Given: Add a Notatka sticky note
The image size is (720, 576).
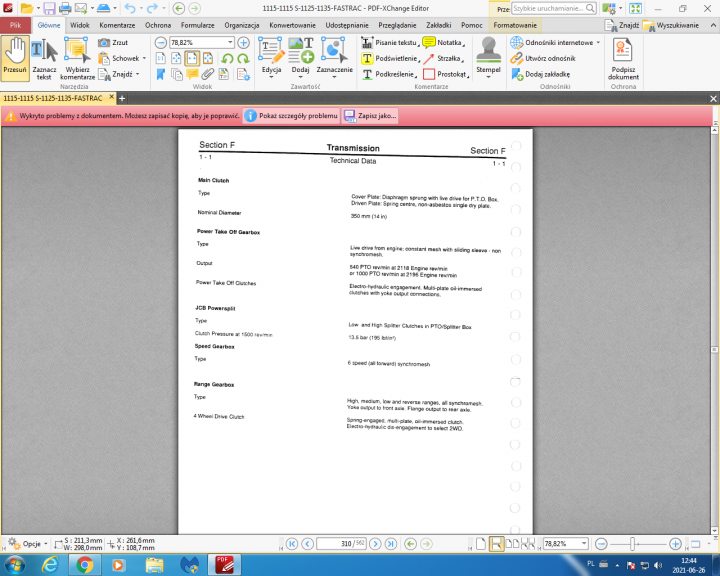Looking at the screenshot, I should point(442,43).
